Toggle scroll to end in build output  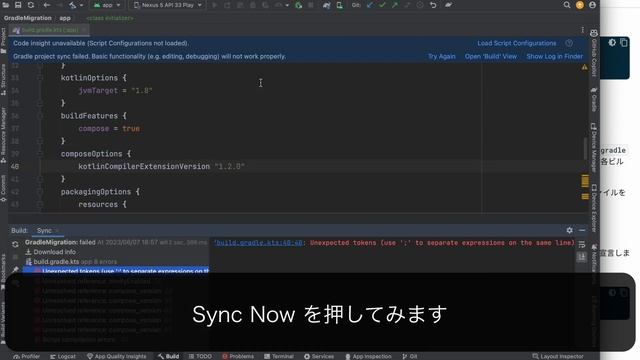click(582, 257)
